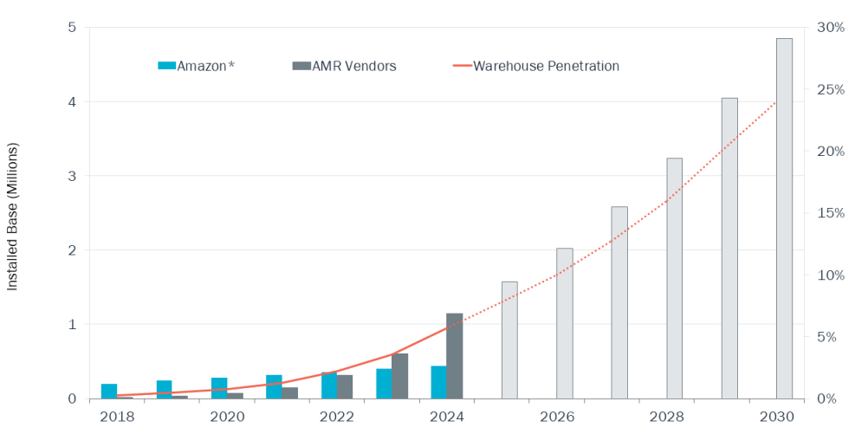
Task: Click the teal Amazon bar for 2020
Action: coord(219,388)
